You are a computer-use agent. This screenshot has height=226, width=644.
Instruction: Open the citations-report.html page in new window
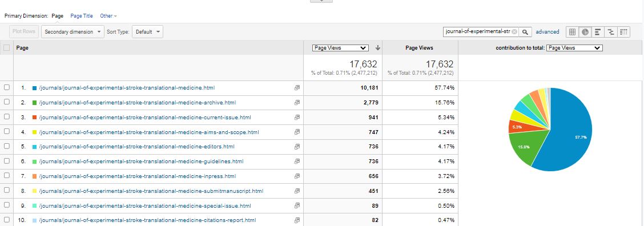click(x=297, y=220)
